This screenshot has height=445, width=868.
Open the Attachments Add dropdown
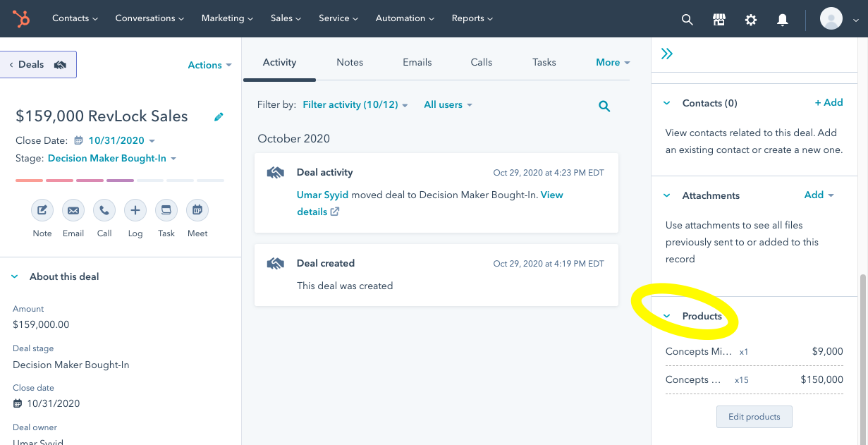coord(819,195)
